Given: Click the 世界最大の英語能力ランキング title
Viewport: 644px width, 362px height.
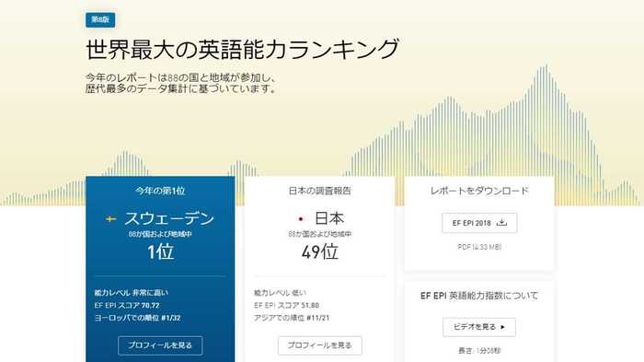Looking at the screenshot, I should click(242, 50).
